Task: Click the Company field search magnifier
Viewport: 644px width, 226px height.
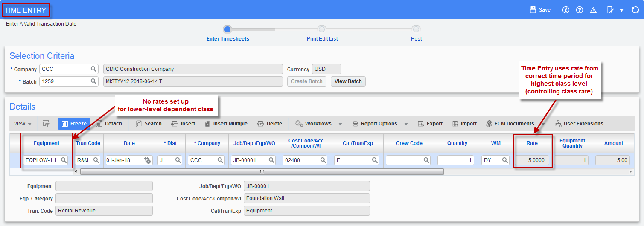Action: coord(93,69)
